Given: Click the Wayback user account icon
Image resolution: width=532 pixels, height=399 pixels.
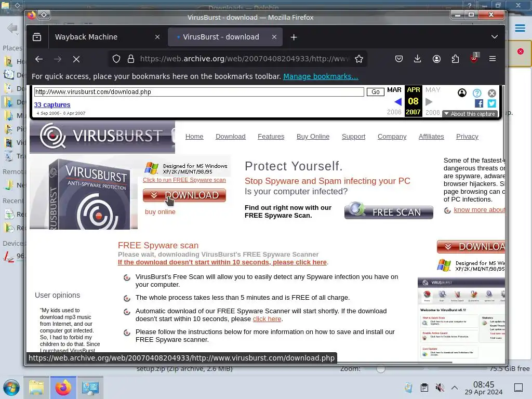Looking at the screenshot, I should [x=462, y=93].
